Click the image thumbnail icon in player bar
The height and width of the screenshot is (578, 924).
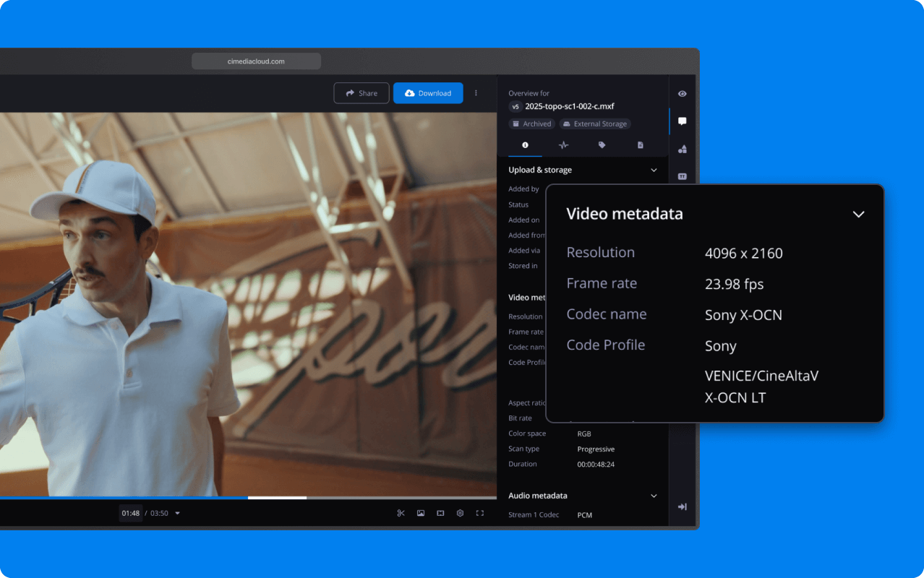pyautogui.click(x=421, y=513)
